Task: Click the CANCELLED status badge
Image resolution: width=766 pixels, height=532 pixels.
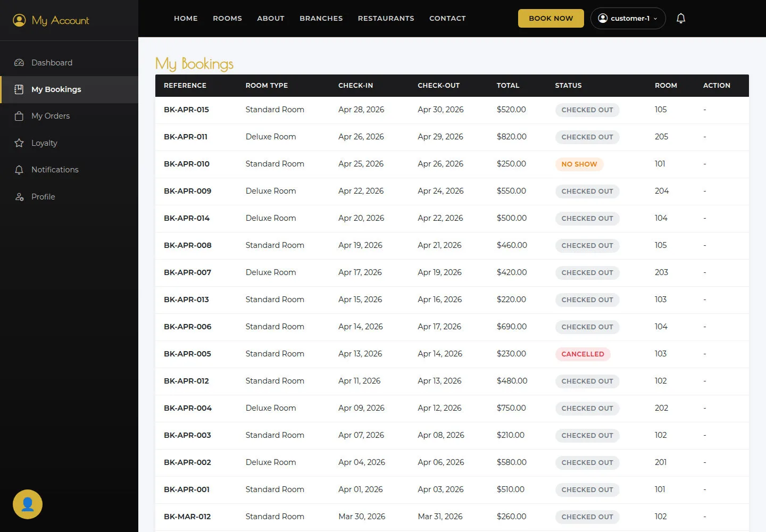Action: 583,354
